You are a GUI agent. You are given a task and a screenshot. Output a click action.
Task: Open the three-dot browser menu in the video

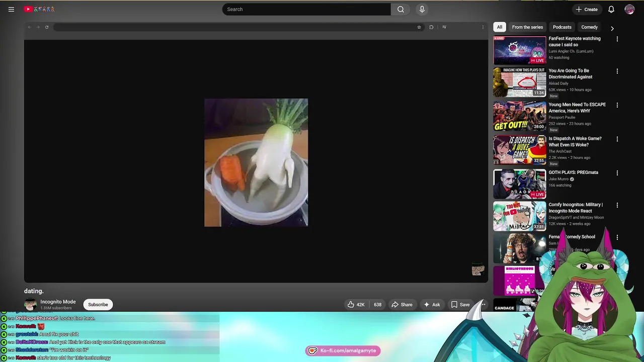tap(482, 27)
